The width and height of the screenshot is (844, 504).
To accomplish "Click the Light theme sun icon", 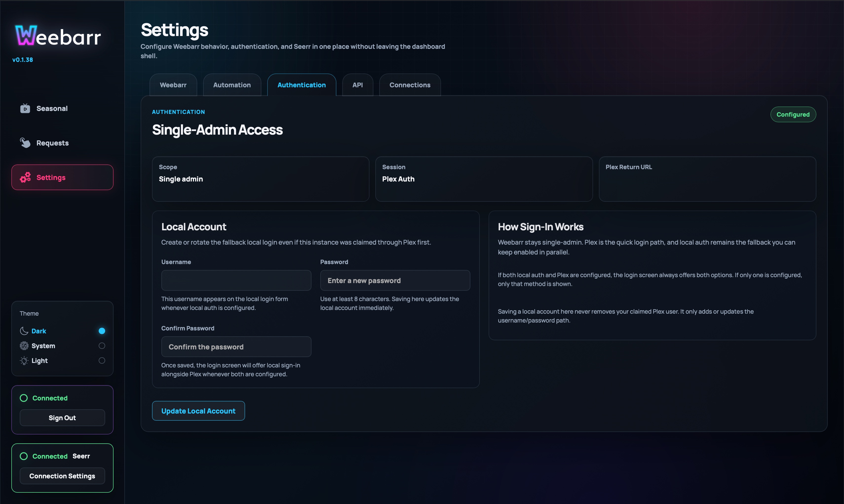I will pyautogui.click(x=24, y=361).
